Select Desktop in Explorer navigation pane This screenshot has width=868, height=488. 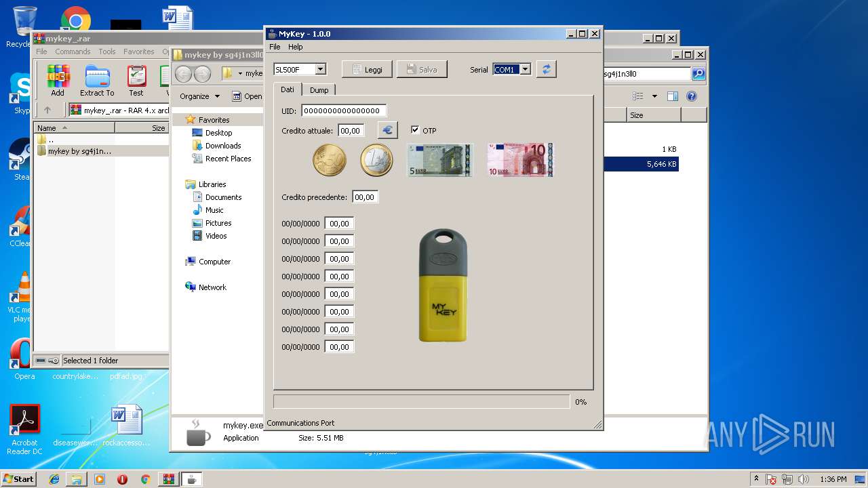click(x=218, y=133)
